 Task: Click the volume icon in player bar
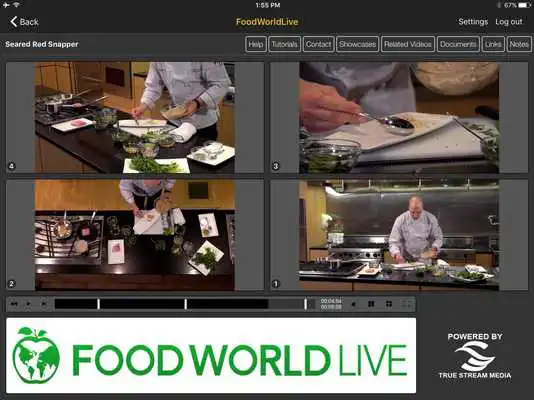[x=354, y=304]
